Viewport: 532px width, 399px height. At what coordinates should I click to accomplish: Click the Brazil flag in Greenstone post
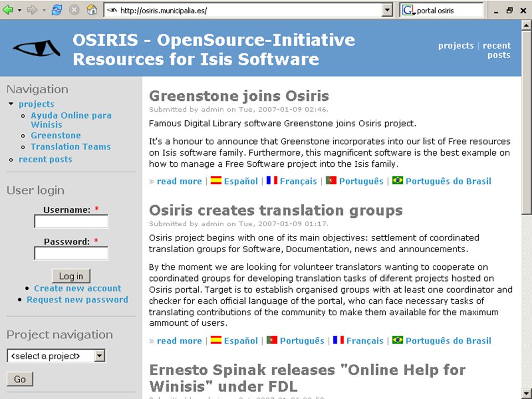398,180
